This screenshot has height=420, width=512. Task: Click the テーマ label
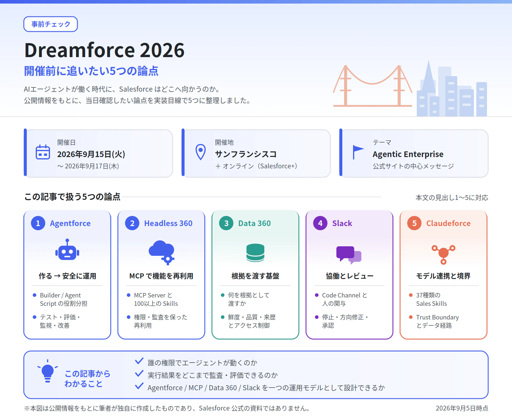pyautogui.click(x=382, y=142)
